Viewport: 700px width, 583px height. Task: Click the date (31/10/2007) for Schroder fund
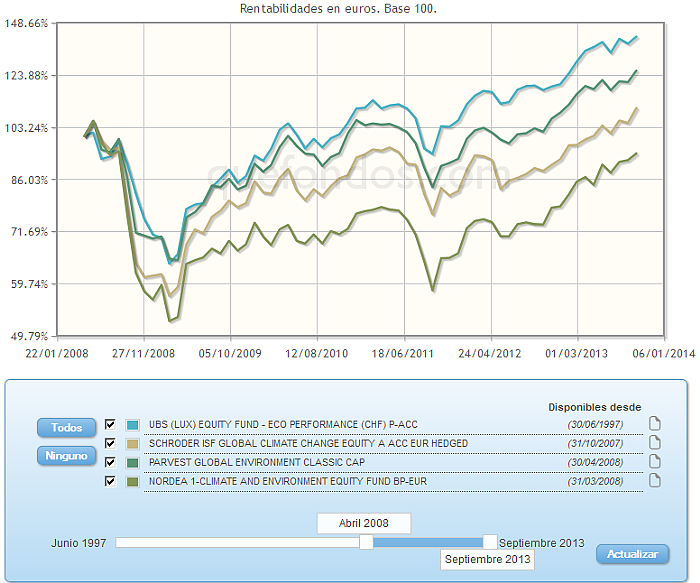click(x=595, y=444)
